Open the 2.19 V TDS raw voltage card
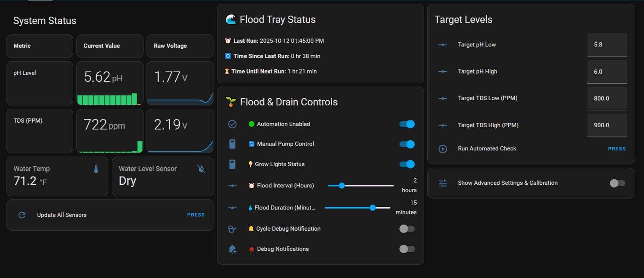 pos(180,131)
